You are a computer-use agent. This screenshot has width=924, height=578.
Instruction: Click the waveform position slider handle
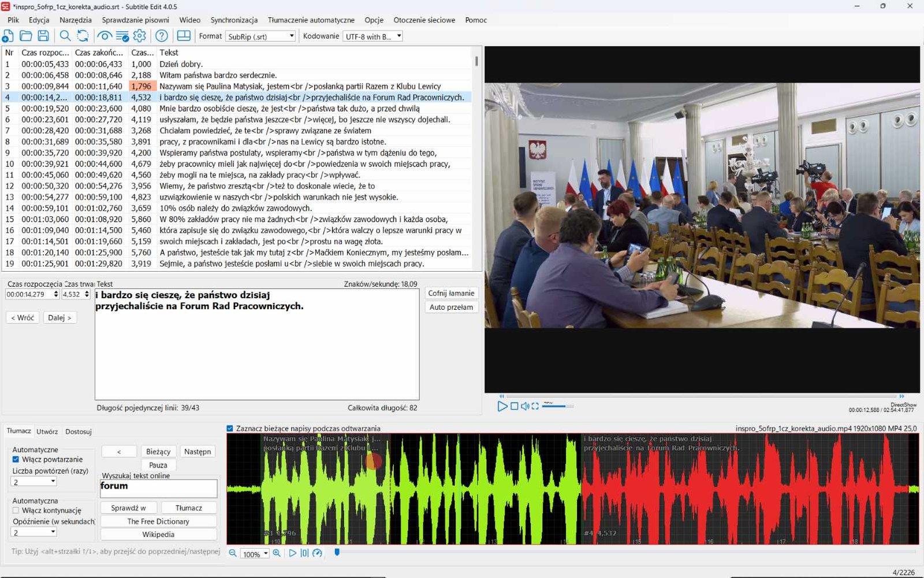click(x=337, y=553)
